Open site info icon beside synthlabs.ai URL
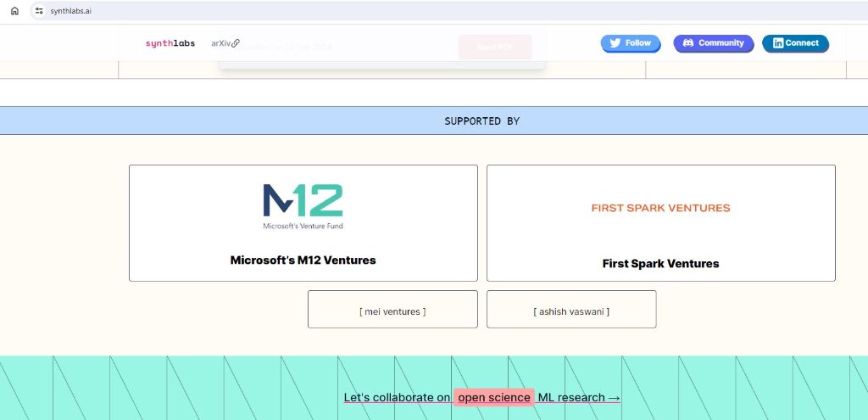This screenshot has width=868, height=420. coord(39,10)
